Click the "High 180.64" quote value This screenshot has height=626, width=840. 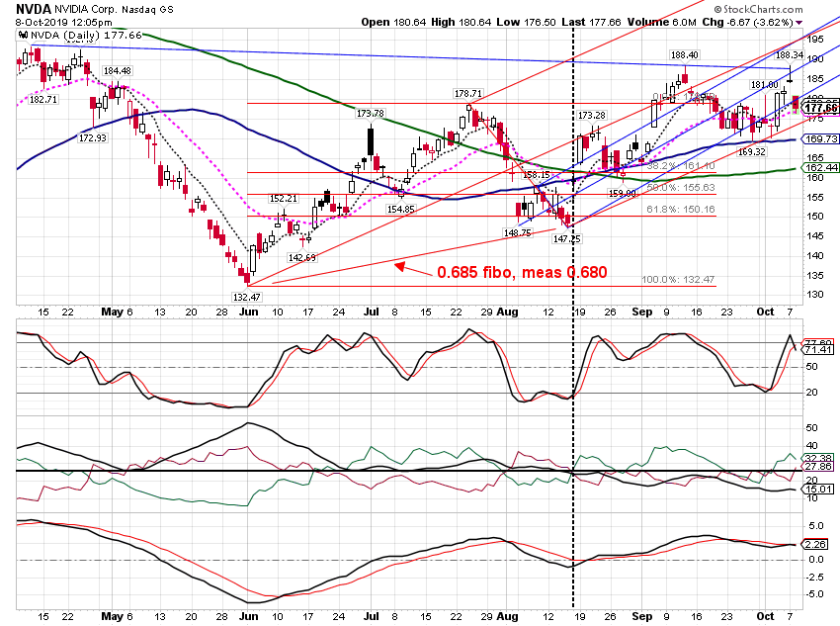pos(462,23)
